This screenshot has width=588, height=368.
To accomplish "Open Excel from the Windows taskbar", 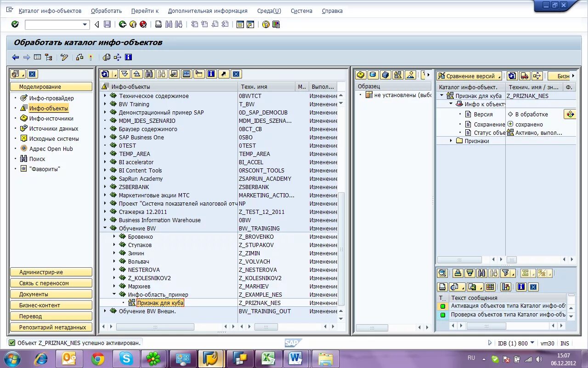I will click(x=268, y=358).
